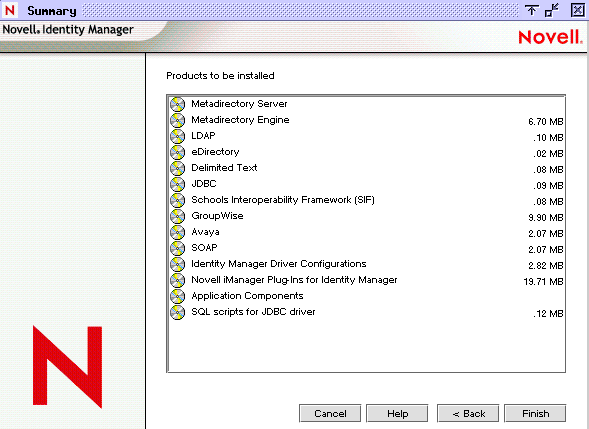Click the Novell Identity Manager header text
The height and width of the screenshot is (429, 589).
(x=68, y=30)
